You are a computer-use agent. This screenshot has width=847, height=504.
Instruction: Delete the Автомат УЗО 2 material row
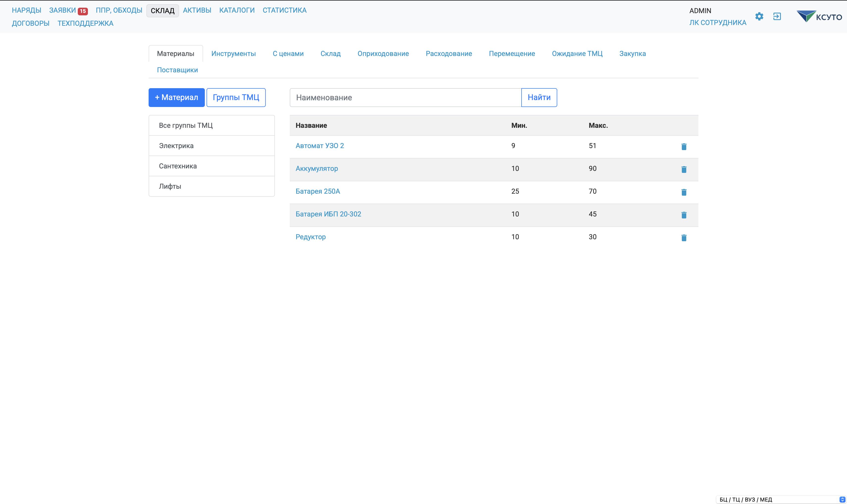(684, 146)
